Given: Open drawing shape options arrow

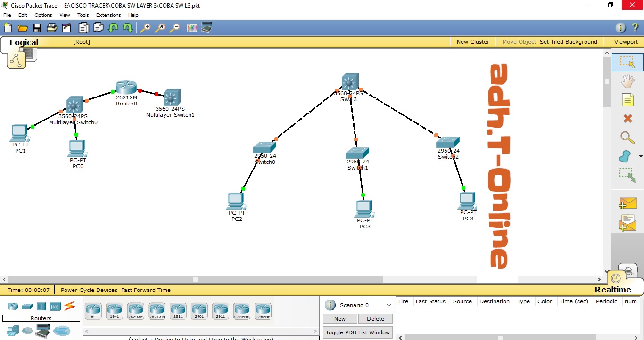Looking at the screenshot, I should click(640, 156).
